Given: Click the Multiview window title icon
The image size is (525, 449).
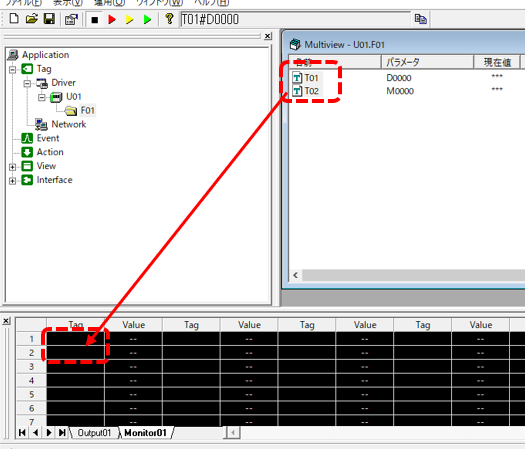Looking at the screenshot, I should pyautogui.click(x=295, y=45).
